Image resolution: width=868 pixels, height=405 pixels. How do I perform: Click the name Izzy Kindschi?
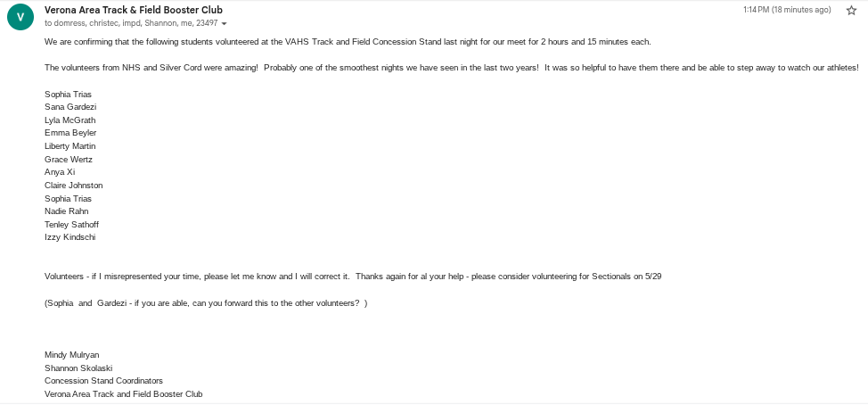coord(70,237)
